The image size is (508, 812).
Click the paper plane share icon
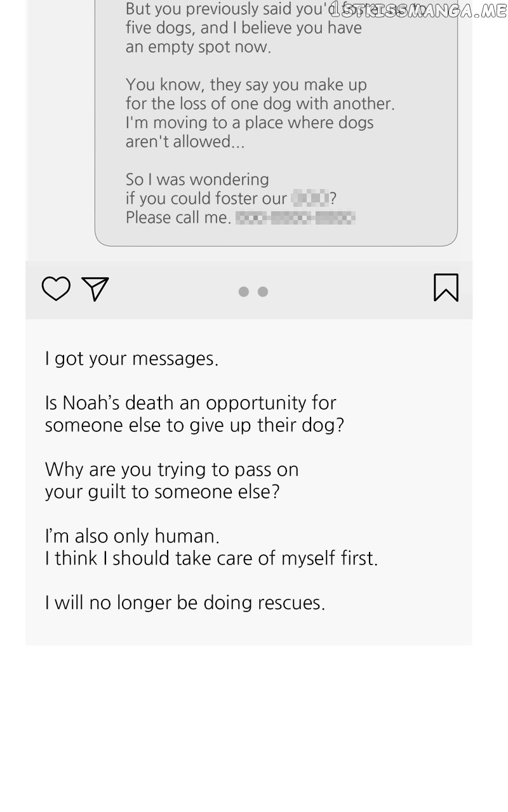coord(95,289)
